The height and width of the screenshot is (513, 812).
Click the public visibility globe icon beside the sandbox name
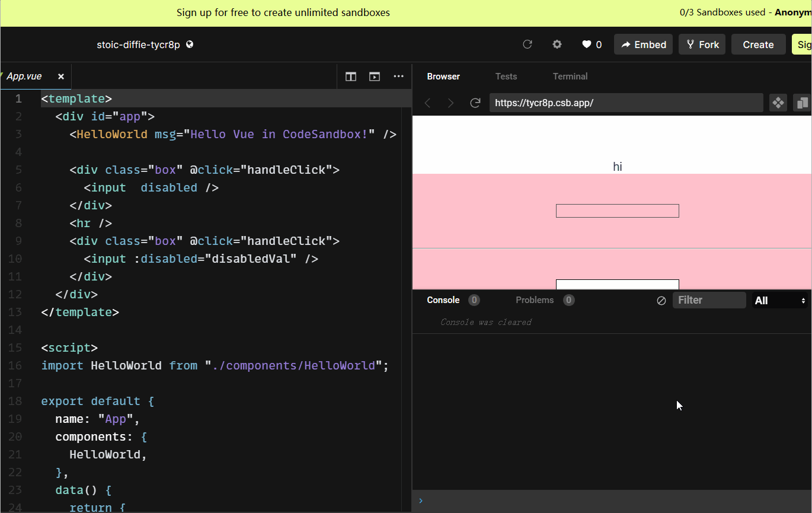pos(190,44)
